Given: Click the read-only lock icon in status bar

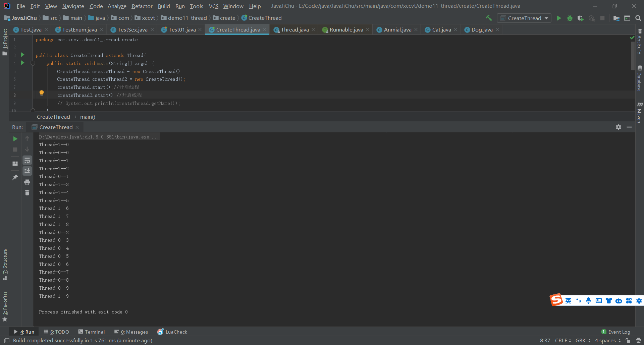Looking at the screenshot, I should click(628, 341).
